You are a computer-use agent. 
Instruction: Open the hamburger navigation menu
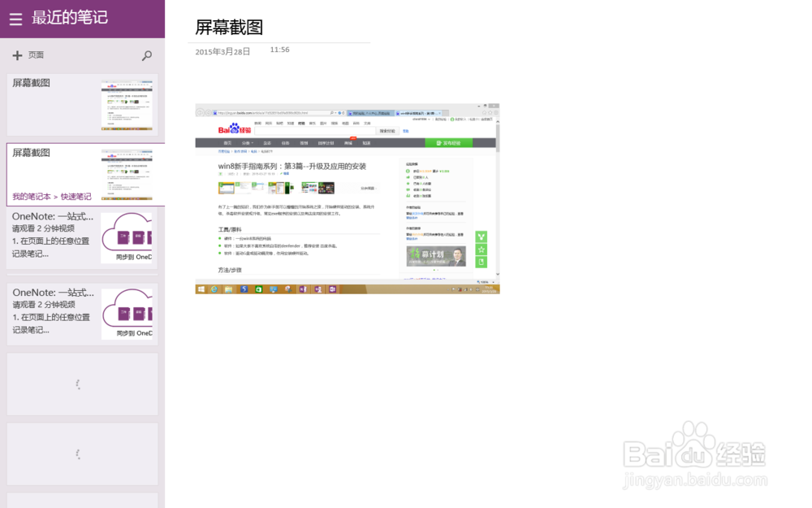click(x=15, y=19)
